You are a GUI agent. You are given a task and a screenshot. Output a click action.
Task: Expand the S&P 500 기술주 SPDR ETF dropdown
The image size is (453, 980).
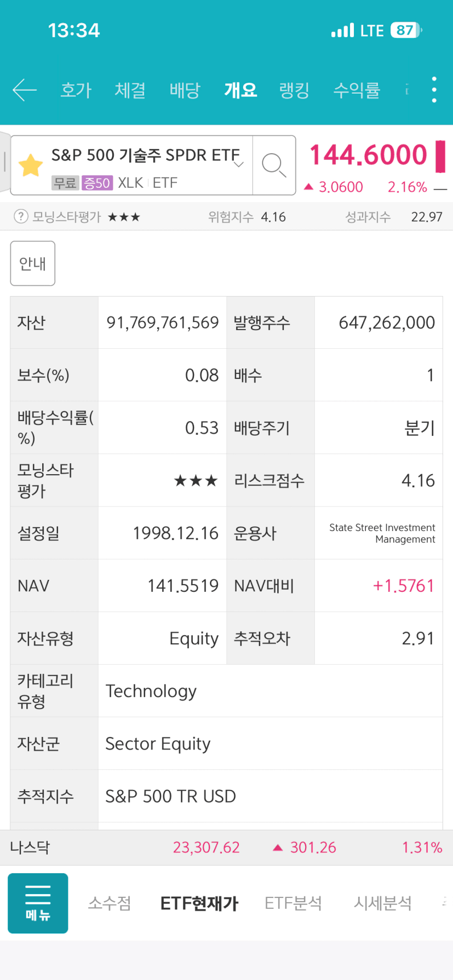[x=238, y=164]
